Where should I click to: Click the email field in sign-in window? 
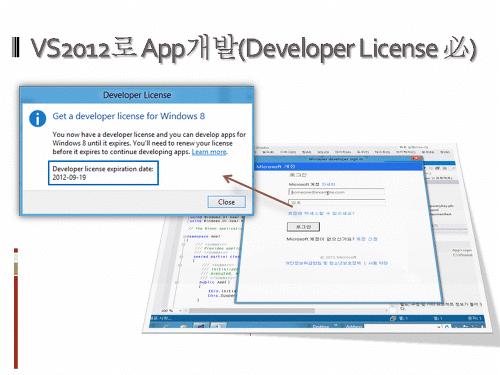(336, 192)
